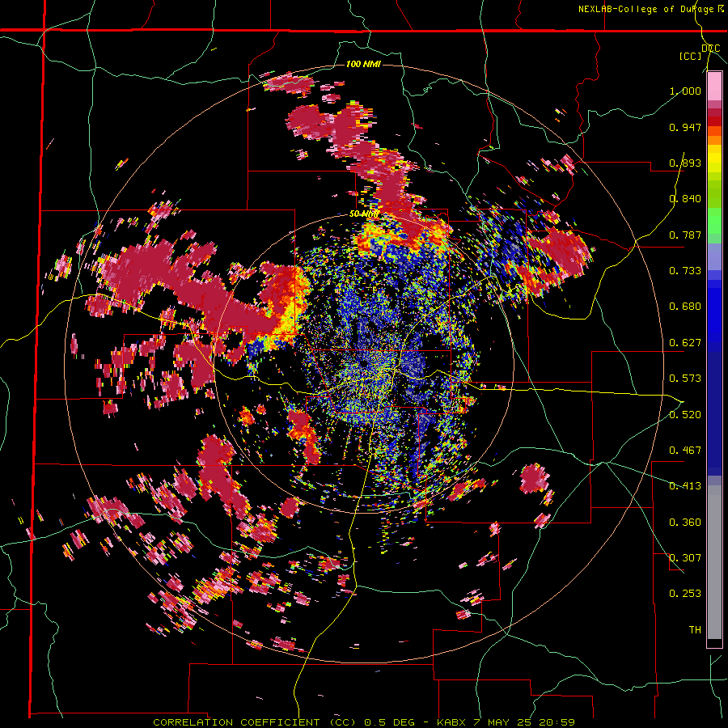Select the 0.413 scale value
Screen dimensions: 728x728
pyautogui.click(x=685, y=486)
